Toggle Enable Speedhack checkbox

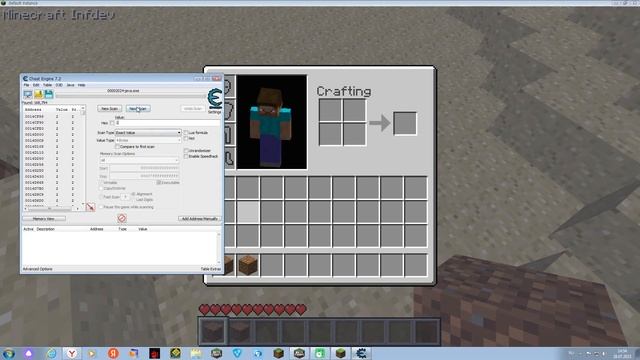186,156
